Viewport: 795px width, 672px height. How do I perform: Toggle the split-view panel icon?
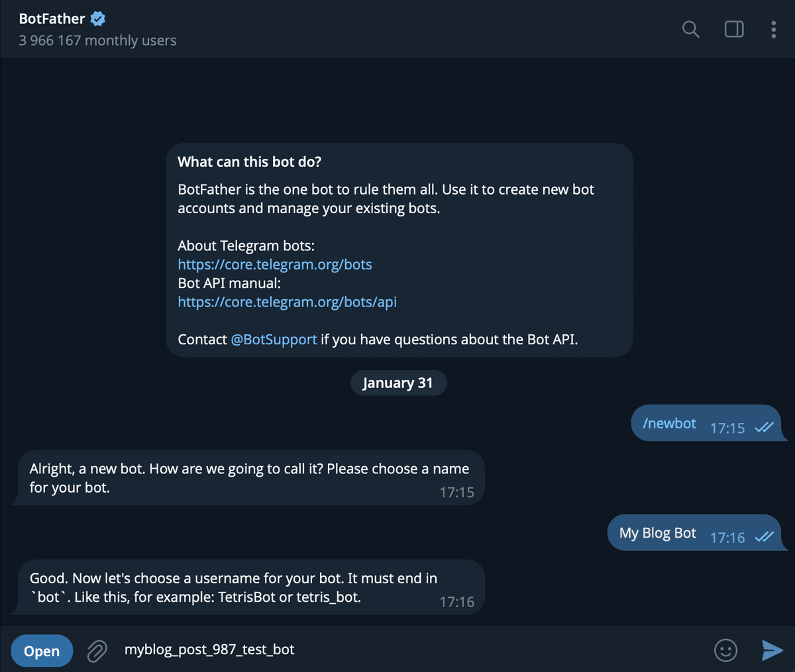coord(733,29)
